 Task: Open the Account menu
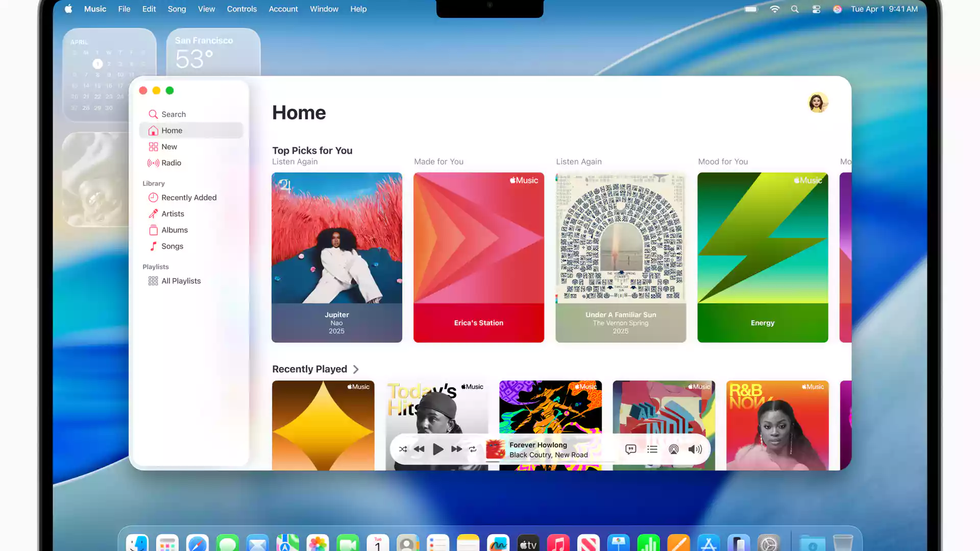(x=283, y=9)
